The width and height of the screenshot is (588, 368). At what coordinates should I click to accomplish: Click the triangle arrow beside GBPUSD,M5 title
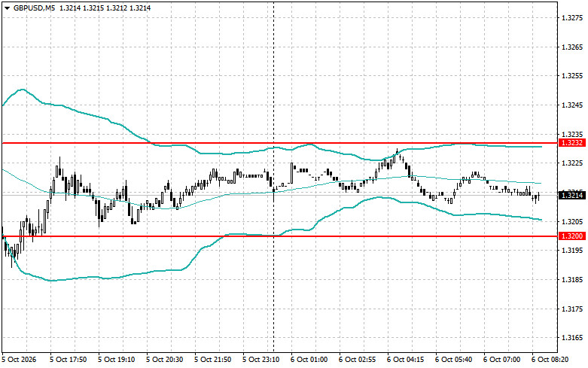pyautogui.click(x=7, y=8)
